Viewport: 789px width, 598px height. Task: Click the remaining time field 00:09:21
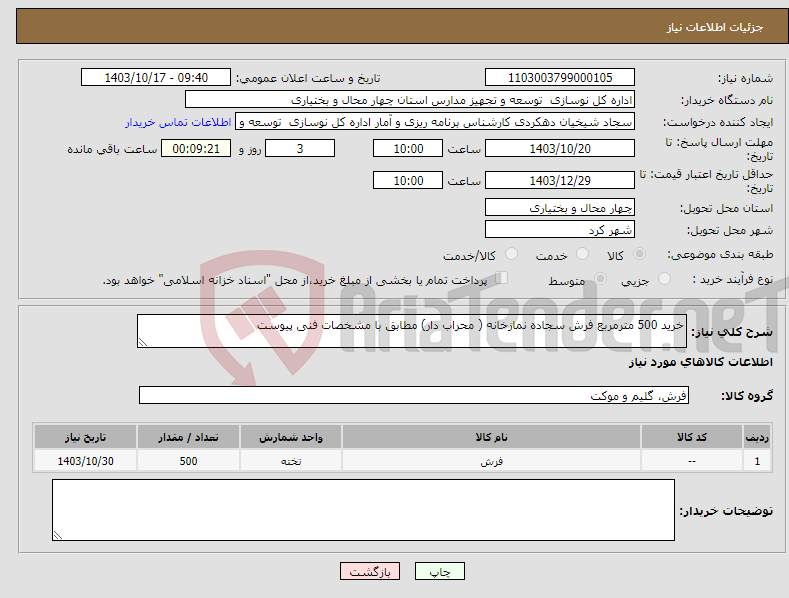click(x=196, y=148)
